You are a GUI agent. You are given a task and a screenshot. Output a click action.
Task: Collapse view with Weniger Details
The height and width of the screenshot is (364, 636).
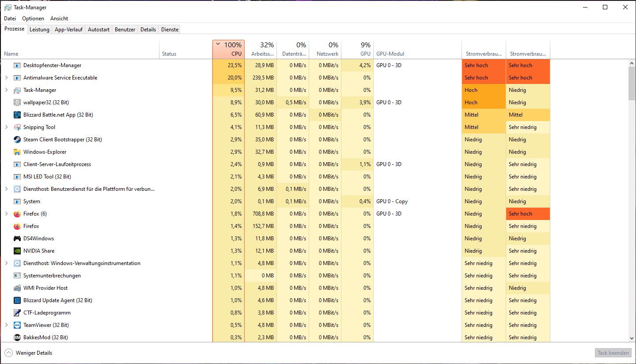[28, 353]
